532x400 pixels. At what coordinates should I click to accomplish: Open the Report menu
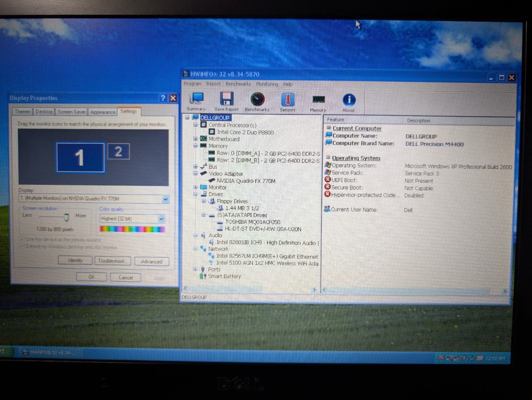(x=213, y=84)
